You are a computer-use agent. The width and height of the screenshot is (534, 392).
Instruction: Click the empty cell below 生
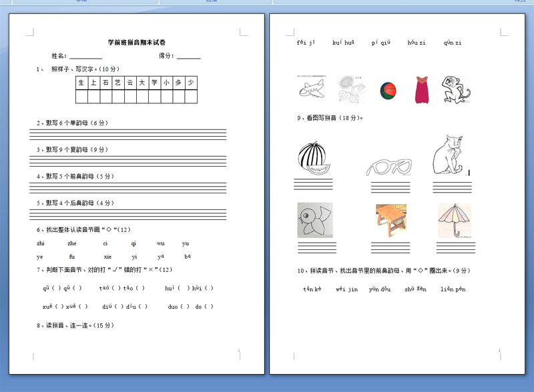(x=81, y=96)
